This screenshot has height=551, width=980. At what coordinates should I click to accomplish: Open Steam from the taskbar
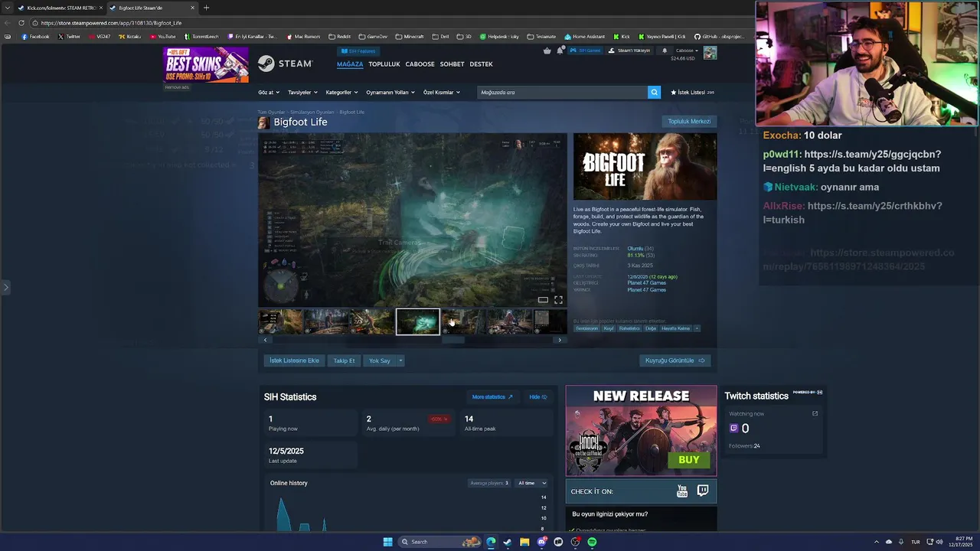(507, 542)
